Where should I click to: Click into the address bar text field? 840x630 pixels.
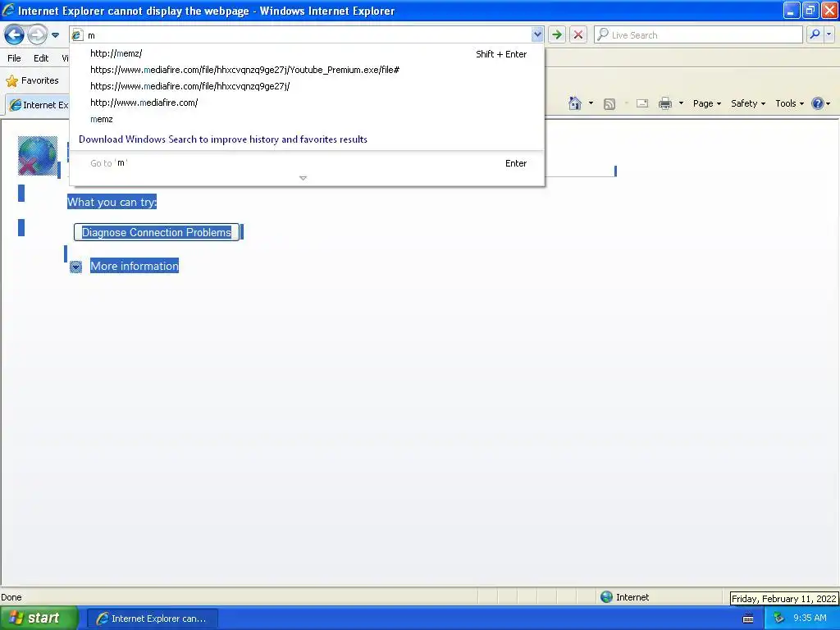coord(308,35)
